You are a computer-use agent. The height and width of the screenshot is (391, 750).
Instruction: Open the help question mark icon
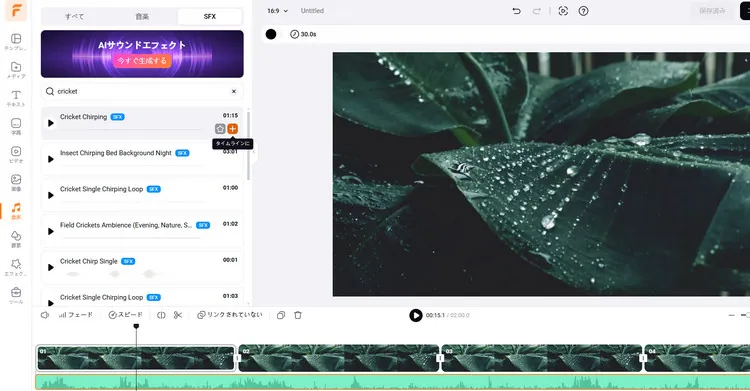(583, 11)
